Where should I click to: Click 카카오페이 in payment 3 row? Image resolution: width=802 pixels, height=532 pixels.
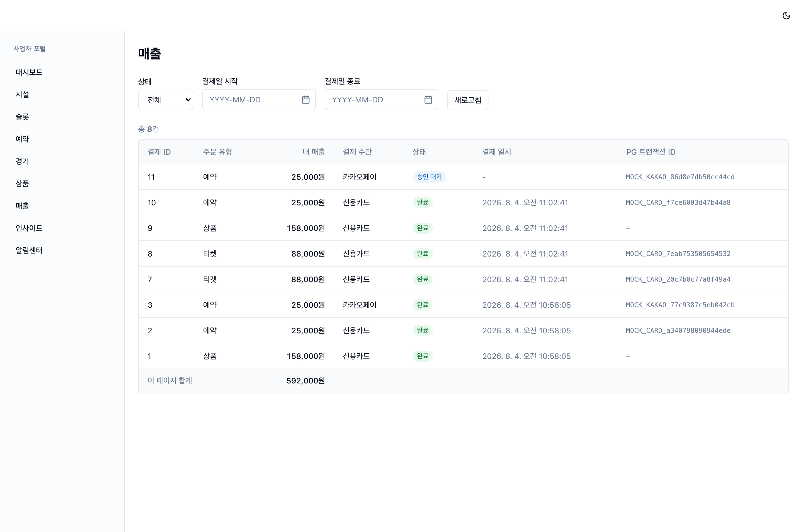point(360,305)
